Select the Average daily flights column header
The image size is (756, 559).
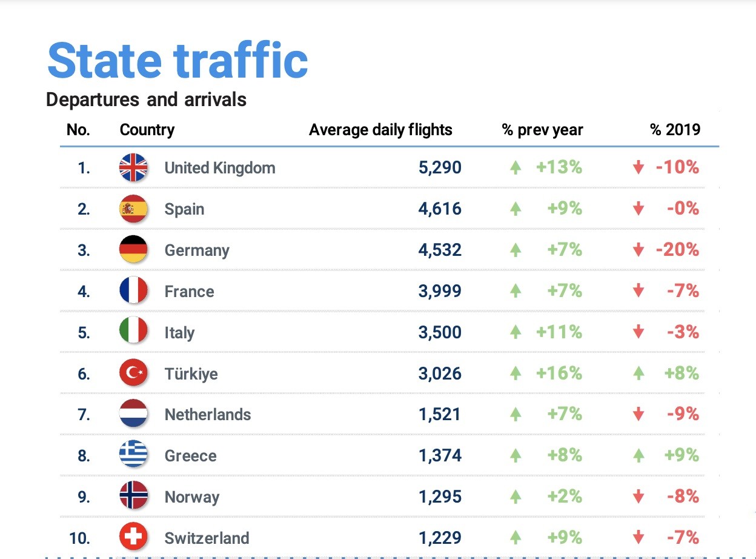pos(380,130)
